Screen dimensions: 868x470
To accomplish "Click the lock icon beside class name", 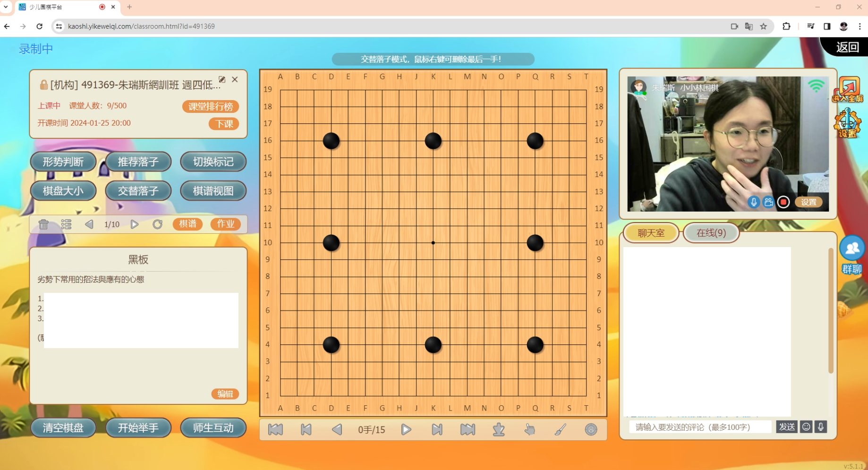I will (43, 85).
